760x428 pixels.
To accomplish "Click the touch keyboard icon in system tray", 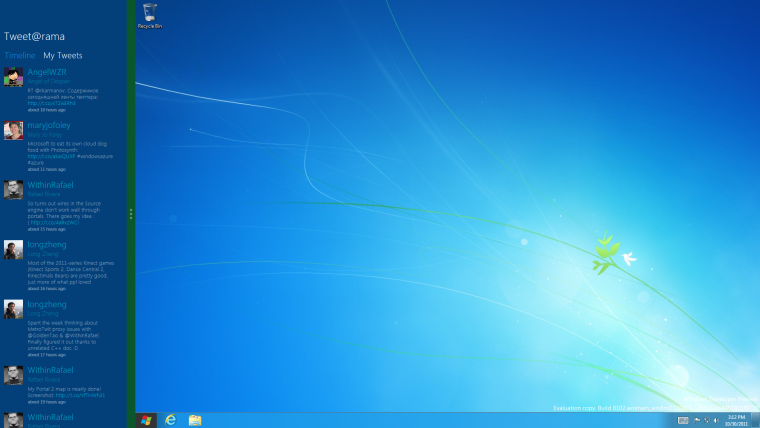I will coord(683,420).
